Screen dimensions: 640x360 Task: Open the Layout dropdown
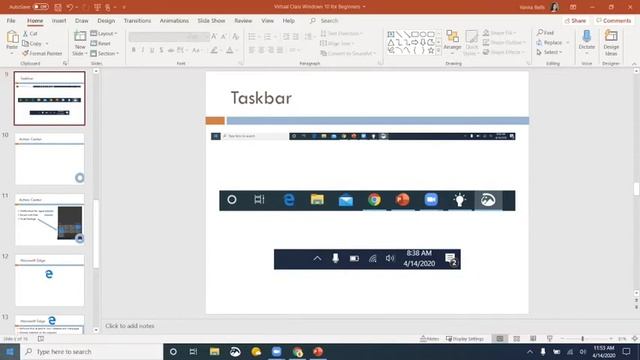click(104, 33)
